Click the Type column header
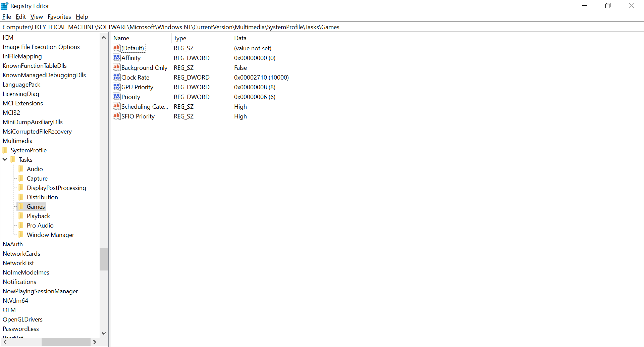The width and height of the screenshot is (644, 347). [x=180, y=38]
